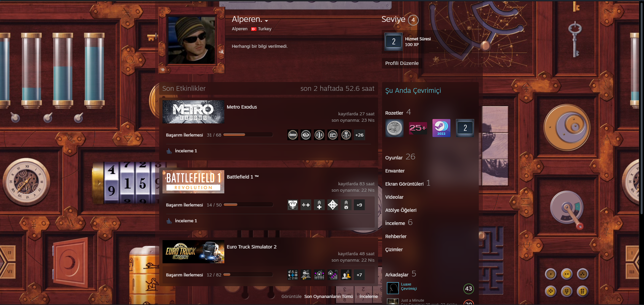
Task: Click the eye achievement icon for Metro Exodus
Action: 306,135
